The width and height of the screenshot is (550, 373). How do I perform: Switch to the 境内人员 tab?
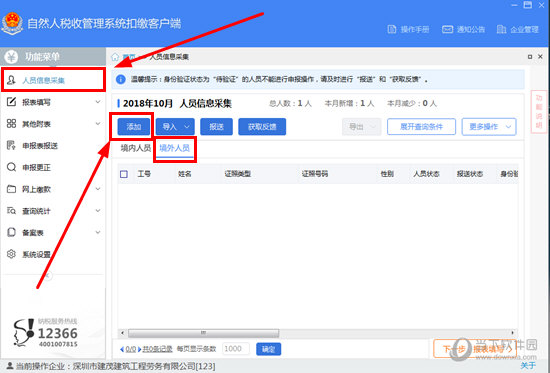pyautogui.click(x=136, y=148)
